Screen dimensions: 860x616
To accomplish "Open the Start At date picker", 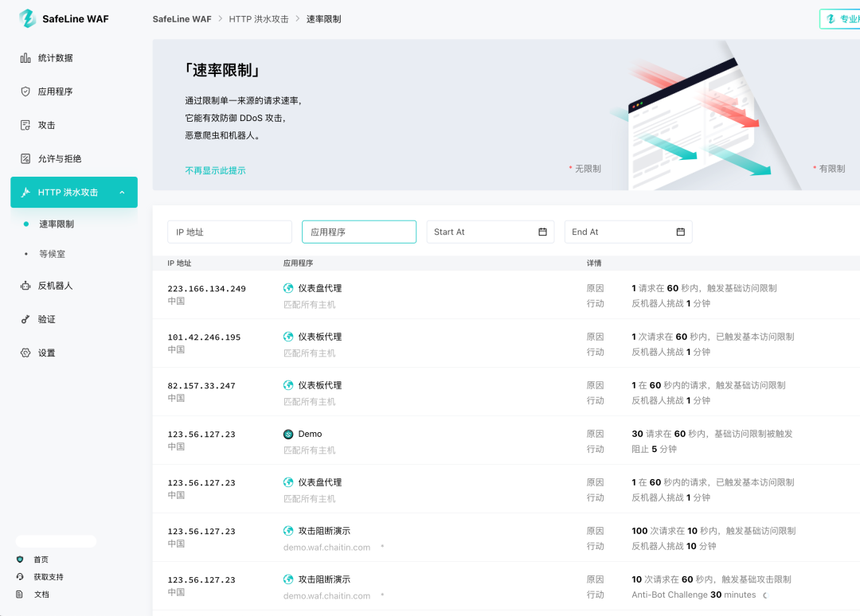I will [x=491, y=232].
